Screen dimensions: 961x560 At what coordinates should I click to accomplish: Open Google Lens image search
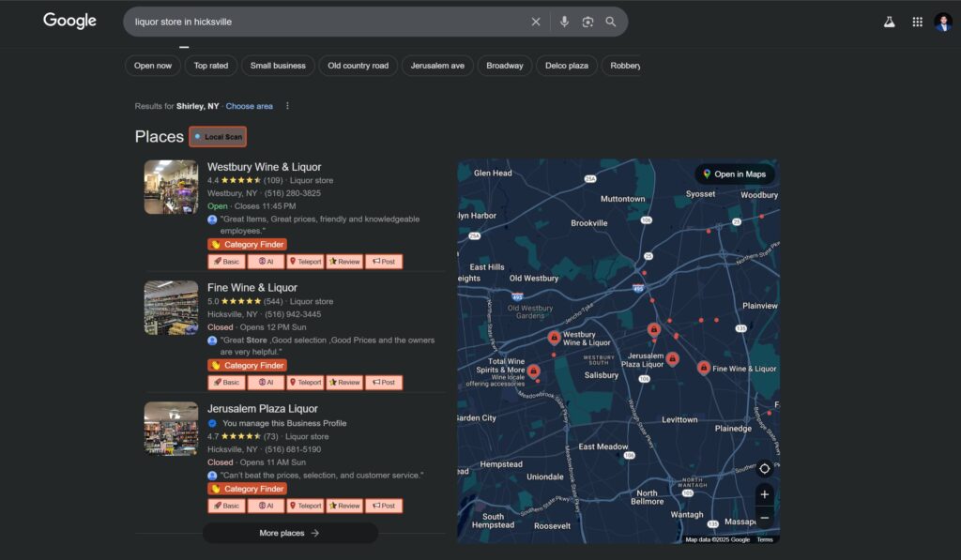[587, 22]
